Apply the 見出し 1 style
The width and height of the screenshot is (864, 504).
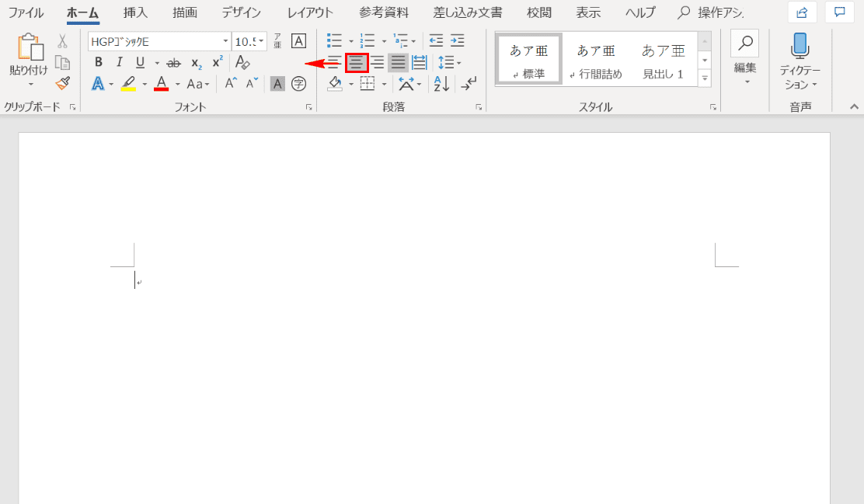pos(663,60)
